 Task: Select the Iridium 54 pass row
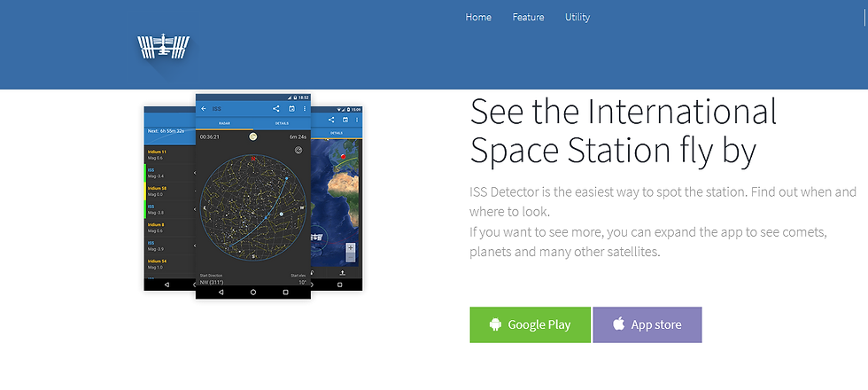point(170,264)
